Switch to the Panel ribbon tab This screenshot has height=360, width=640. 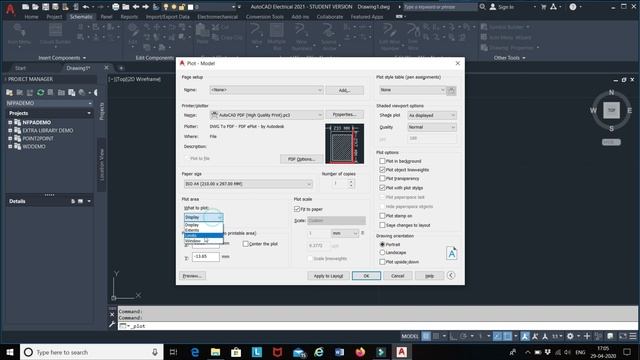click(x=106, y=17)
